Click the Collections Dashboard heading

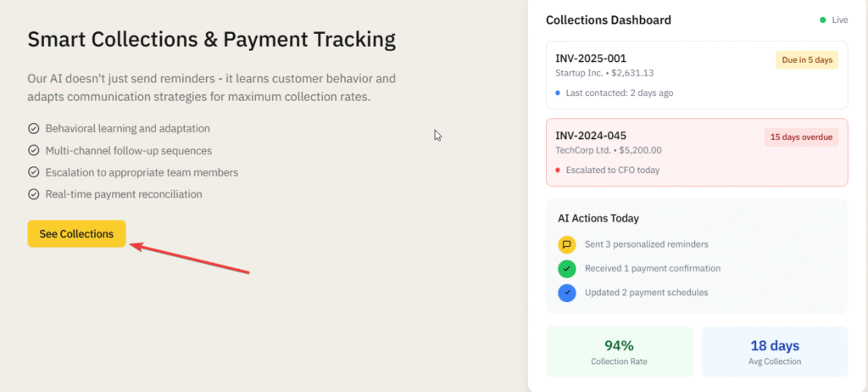(608, 20)
